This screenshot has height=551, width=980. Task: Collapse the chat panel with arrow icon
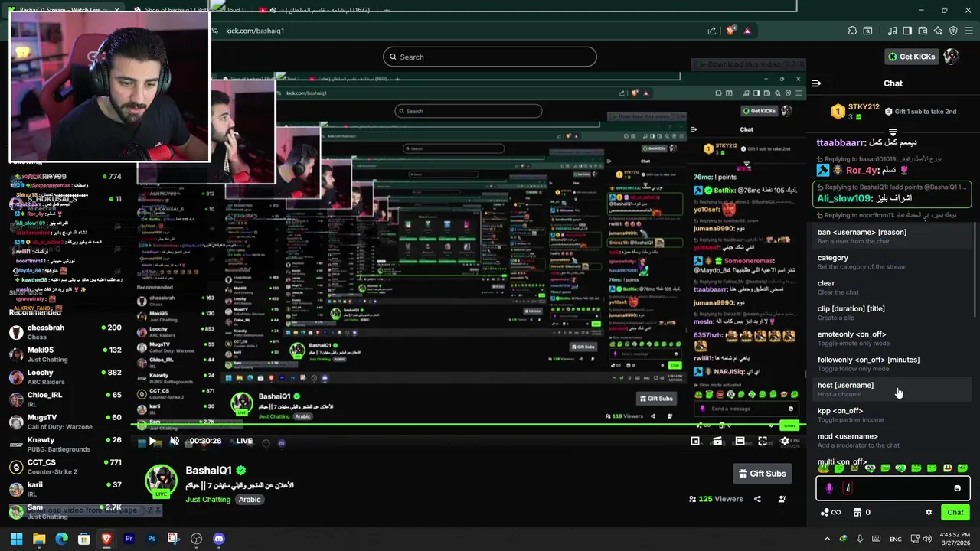(816, 83)
